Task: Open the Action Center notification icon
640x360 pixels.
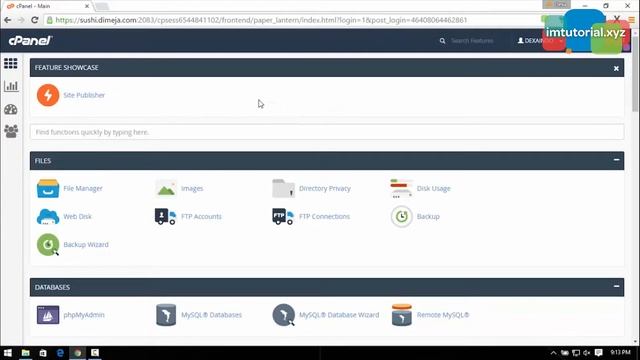Action: pyautogui.click(x=598, y=353)
